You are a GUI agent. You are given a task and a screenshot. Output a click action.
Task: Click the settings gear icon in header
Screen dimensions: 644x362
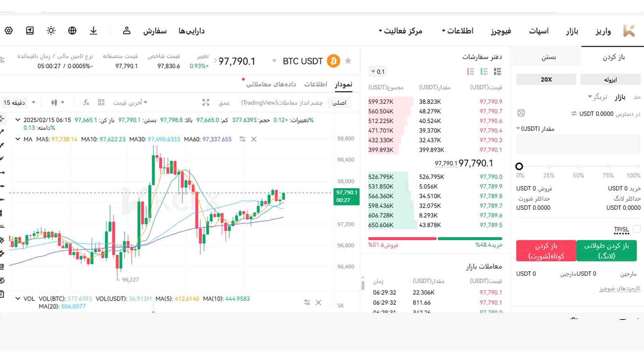tap(9, 31)
